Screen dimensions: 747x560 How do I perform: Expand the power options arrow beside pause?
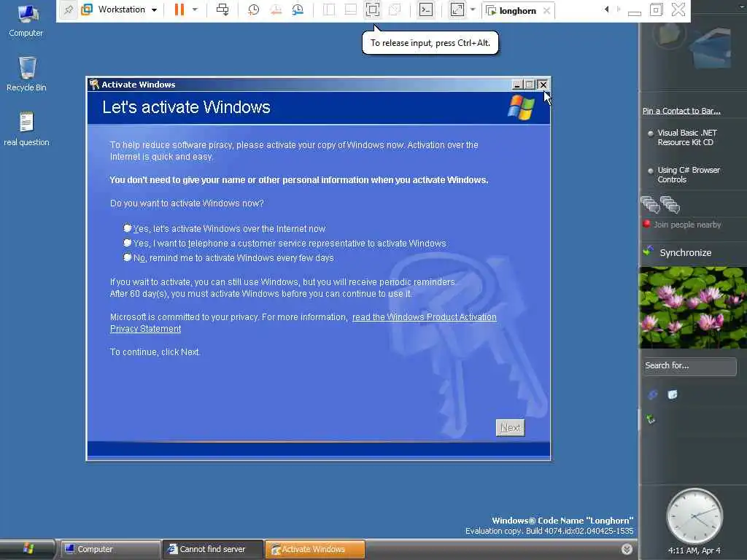pos(195,9)
